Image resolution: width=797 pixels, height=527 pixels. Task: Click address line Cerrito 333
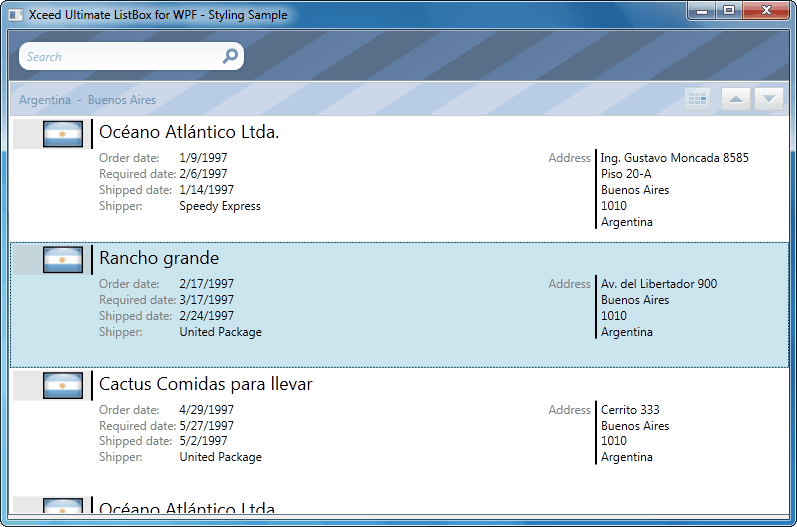[x=630, y=410]
